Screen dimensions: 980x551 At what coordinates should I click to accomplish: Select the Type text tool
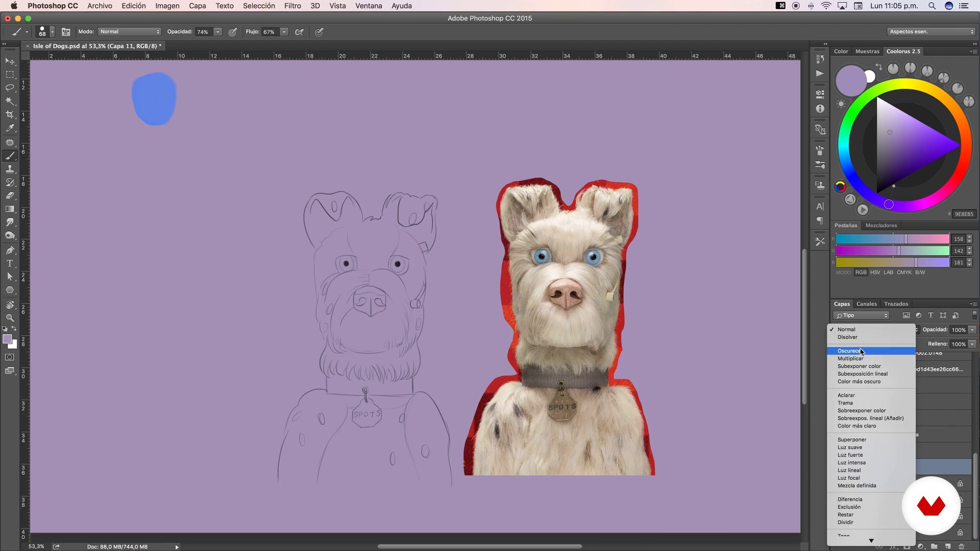click(x=10, y=263)
